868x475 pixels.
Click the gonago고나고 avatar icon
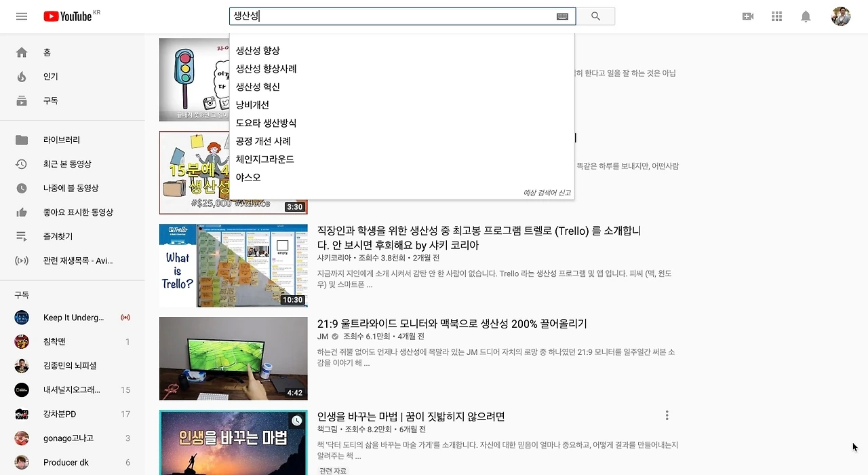click(22, 438)
